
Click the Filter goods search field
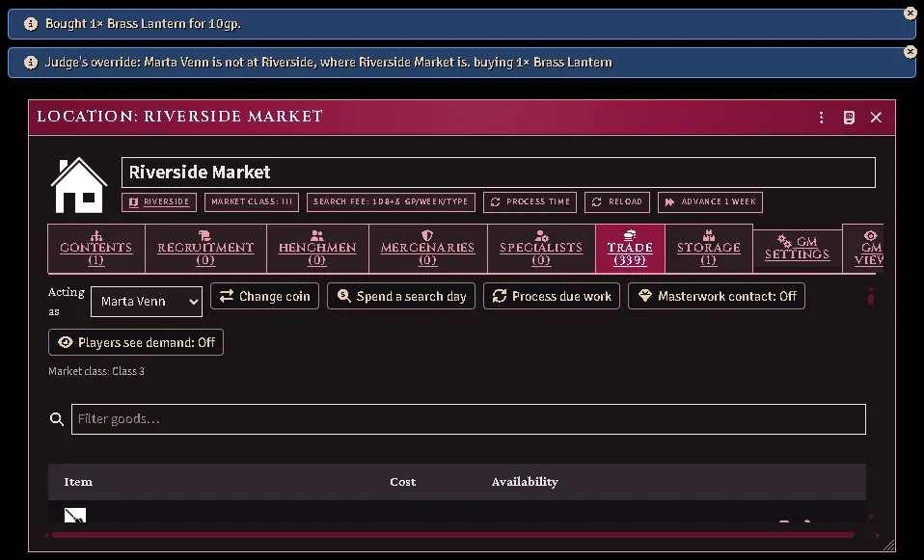pos(469,419)
